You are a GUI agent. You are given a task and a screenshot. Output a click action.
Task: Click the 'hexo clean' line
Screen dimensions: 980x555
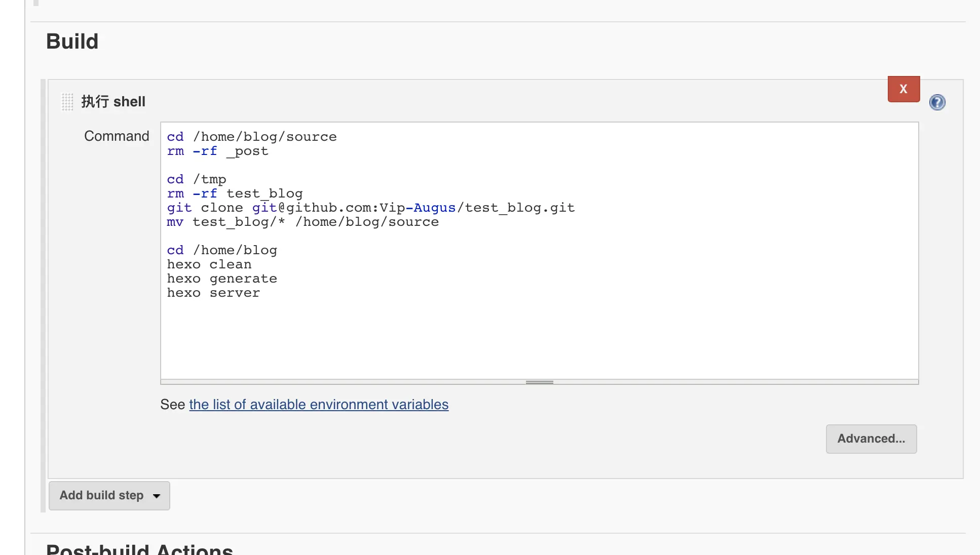coord(209,264)
